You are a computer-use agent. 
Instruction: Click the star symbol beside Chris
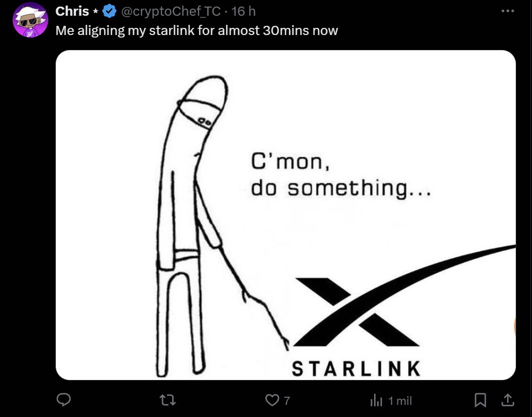(95, 12)
